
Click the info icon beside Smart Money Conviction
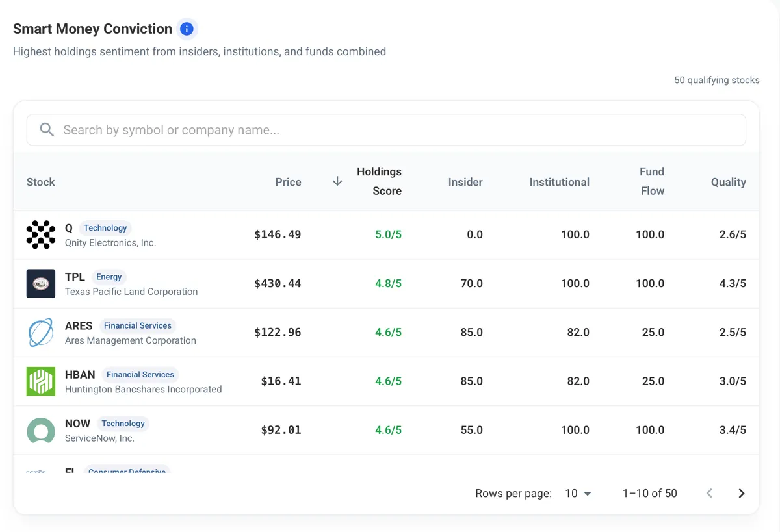tap(187, 29)
